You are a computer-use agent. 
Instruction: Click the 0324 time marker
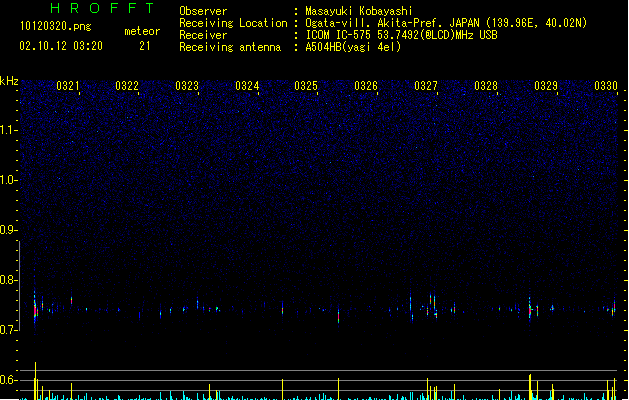tap(247, 86)
